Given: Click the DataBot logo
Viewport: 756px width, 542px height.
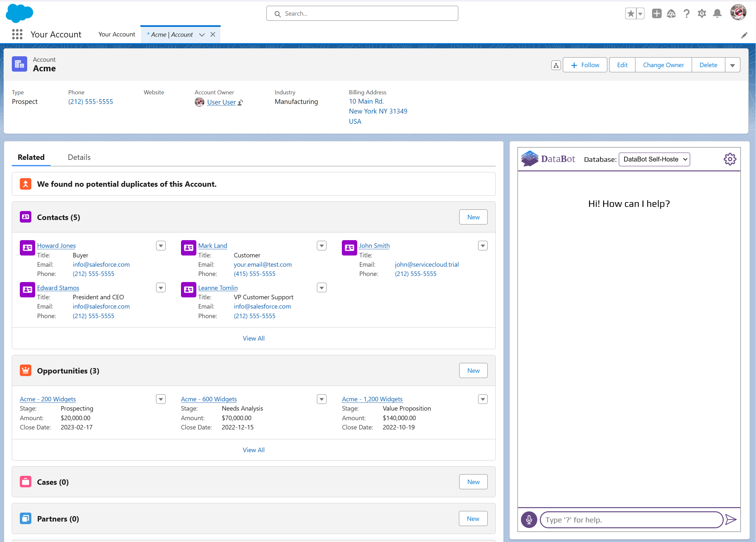Looking at the screenshot, I should tap(548, 159).
